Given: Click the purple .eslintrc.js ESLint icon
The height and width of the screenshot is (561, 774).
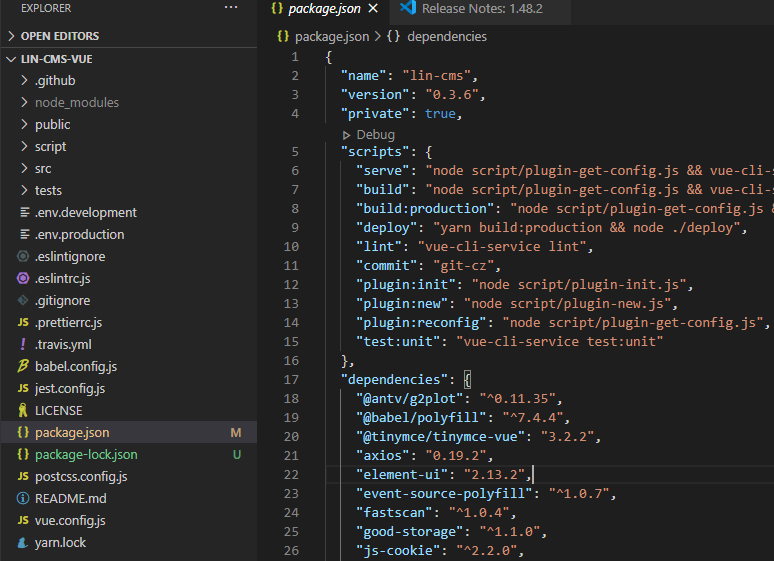Looking at the screenshot, I should (x=23, y=278).
